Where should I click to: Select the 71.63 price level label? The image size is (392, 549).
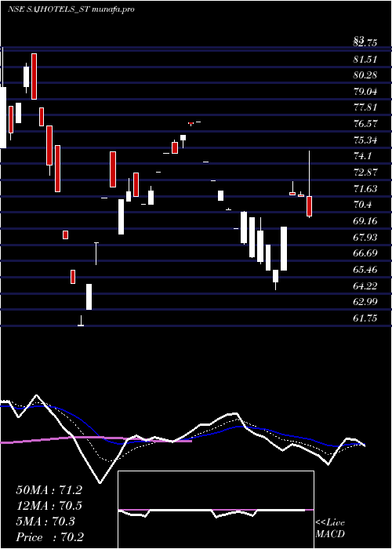click(x=365, y=189)
